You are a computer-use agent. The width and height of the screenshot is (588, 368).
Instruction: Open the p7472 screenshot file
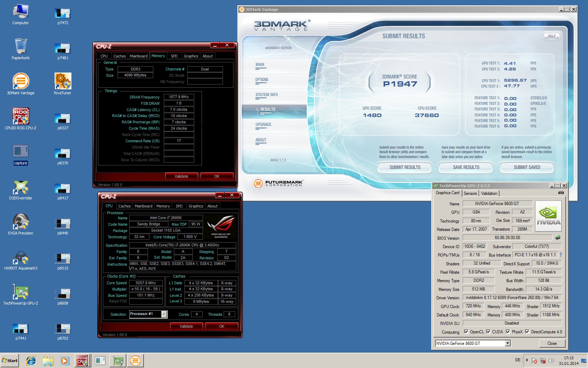point(63,16)
